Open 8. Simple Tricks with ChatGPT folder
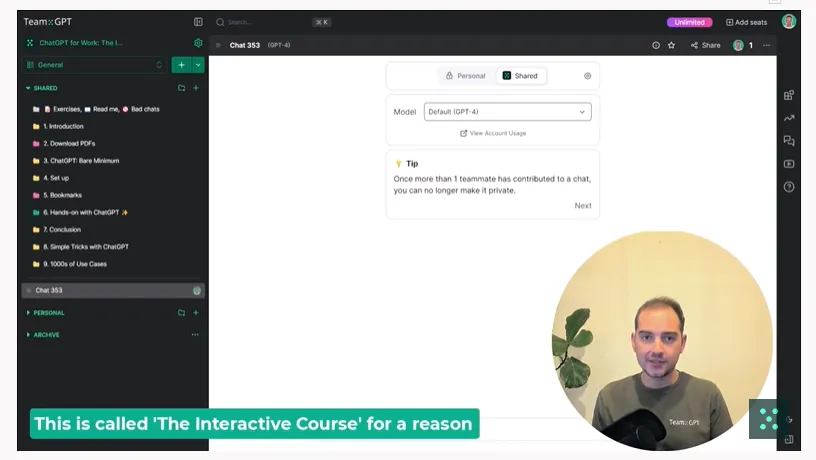Image resolution: width=816 pixels, height=460 pixels. tap(81, 247)
